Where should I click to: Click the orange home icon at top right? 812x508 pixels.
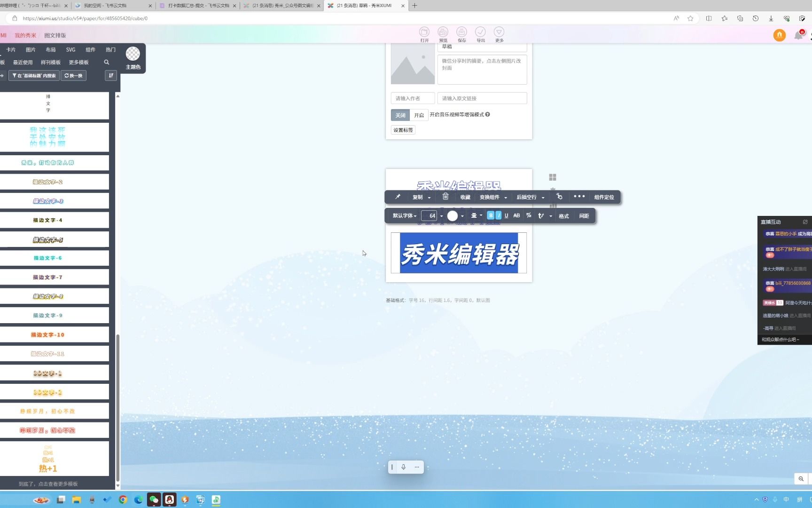pos(780,35)
